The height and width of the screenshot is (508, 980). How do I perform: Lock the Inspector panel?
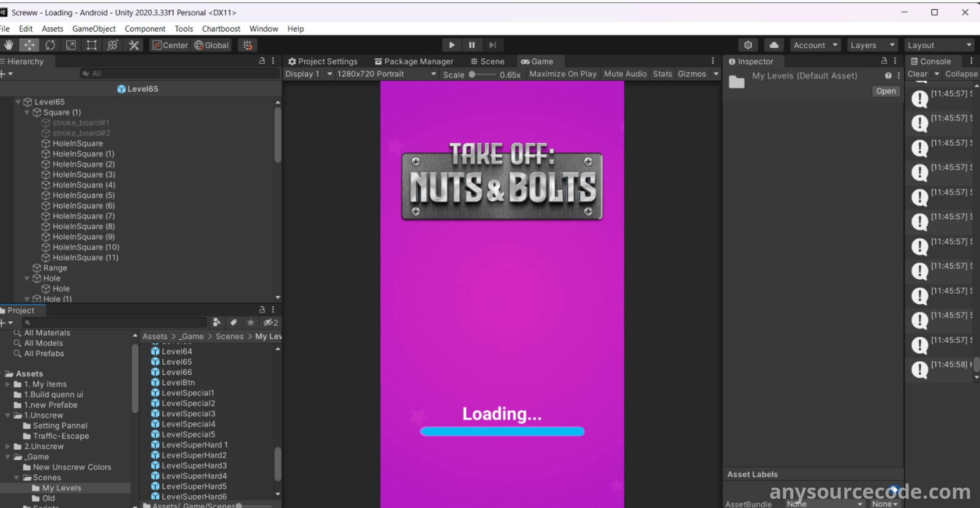(x=884, y=61)
